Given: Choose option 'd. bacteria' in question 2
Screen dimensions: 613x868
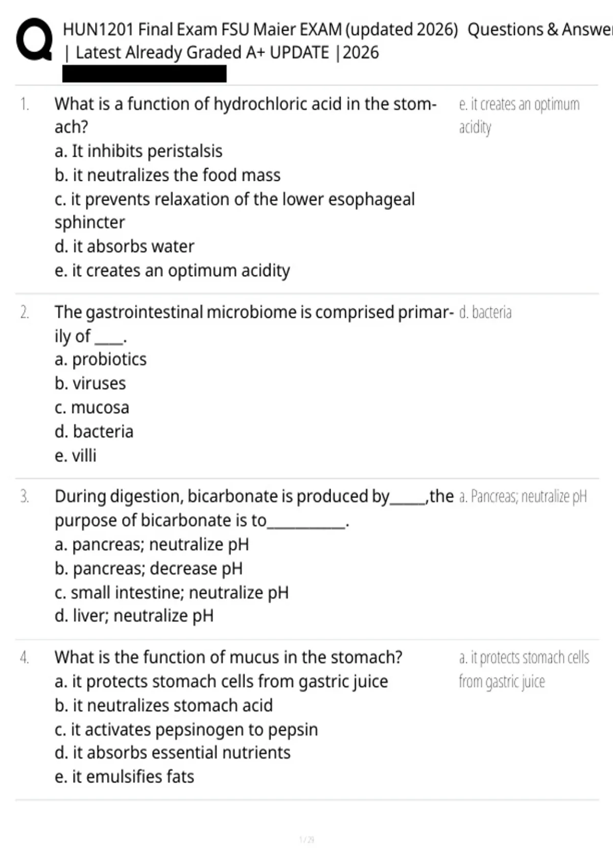Looking at the screenshot, I should (x=94, y=431).
